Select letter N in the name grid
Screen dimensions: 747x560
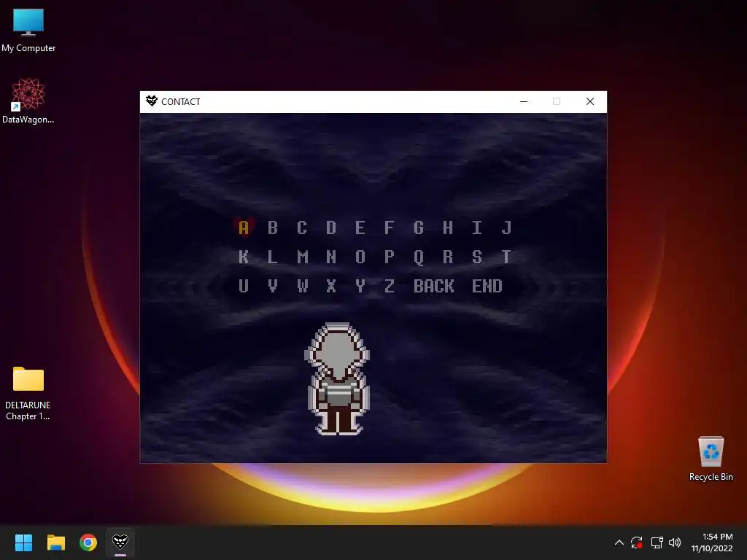pos(331,257)
